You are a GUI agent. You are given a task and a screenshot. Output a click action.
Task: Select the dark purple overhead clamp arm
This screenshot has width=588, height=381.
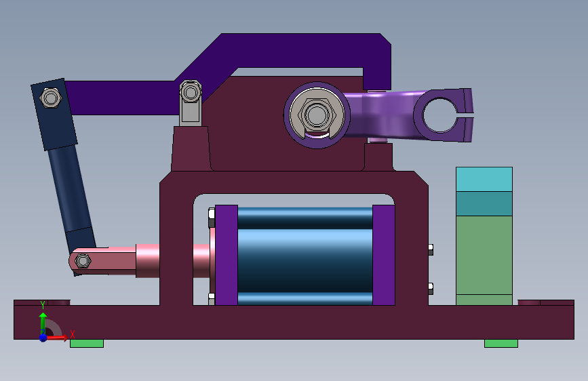(292, 51)
